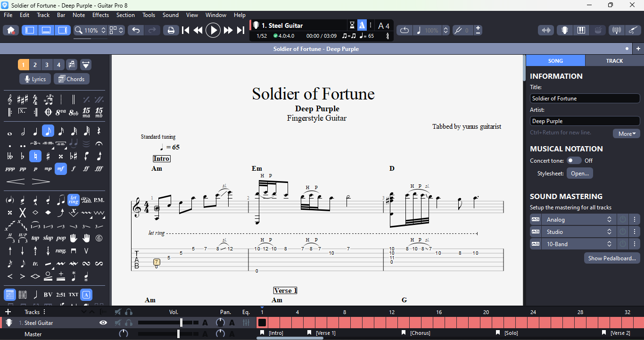This screenshot has width=644, height=340.
Task: Apply Palm Mute P.M. effect
Action: 99,200
